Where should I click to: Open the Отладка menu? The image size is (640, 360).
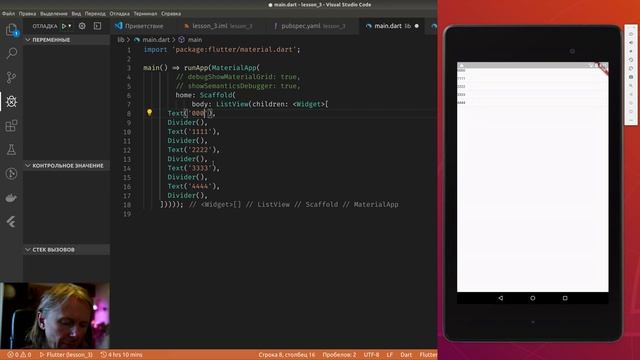coord(120,13)
